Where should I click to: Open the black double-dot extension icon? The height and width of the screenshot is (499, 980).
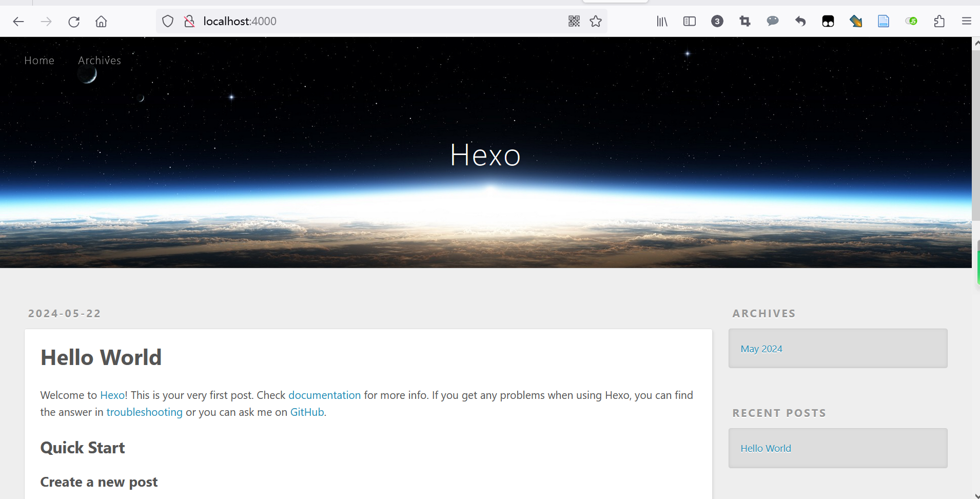828,21
